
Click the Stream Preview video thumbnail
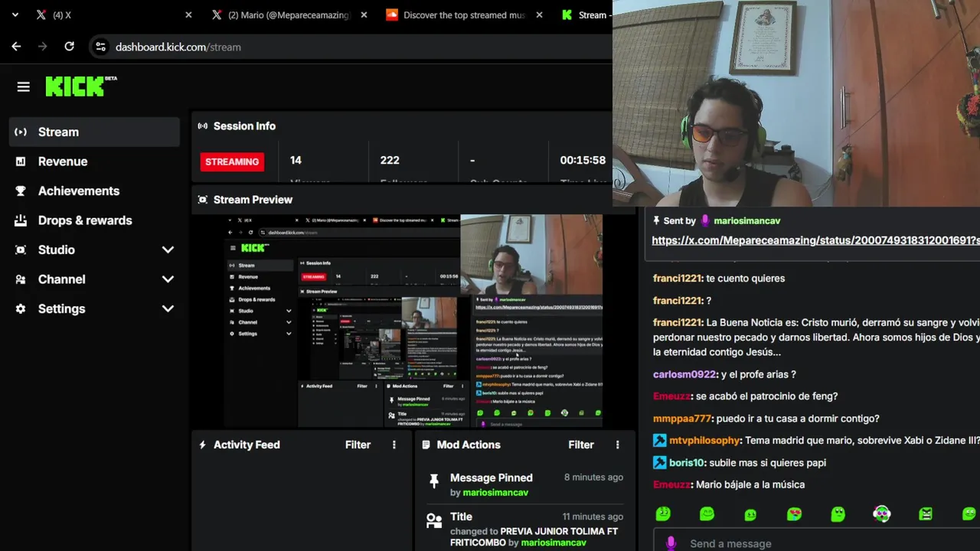pyautogui.click(x=413, y=321)
